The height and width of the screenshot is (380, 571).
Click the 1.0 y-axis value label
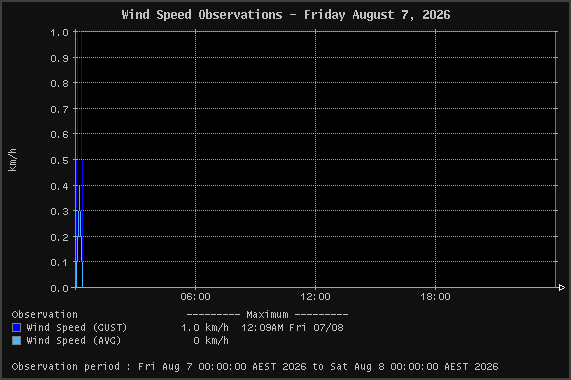[x=59, y=32]
